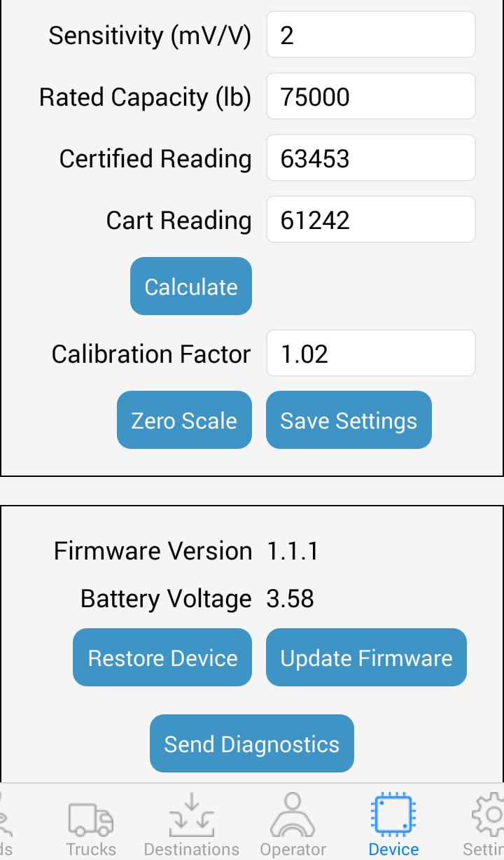Select the Operator person icon
Viewport: 504px width, 860px height.
[x=293, y=815]
